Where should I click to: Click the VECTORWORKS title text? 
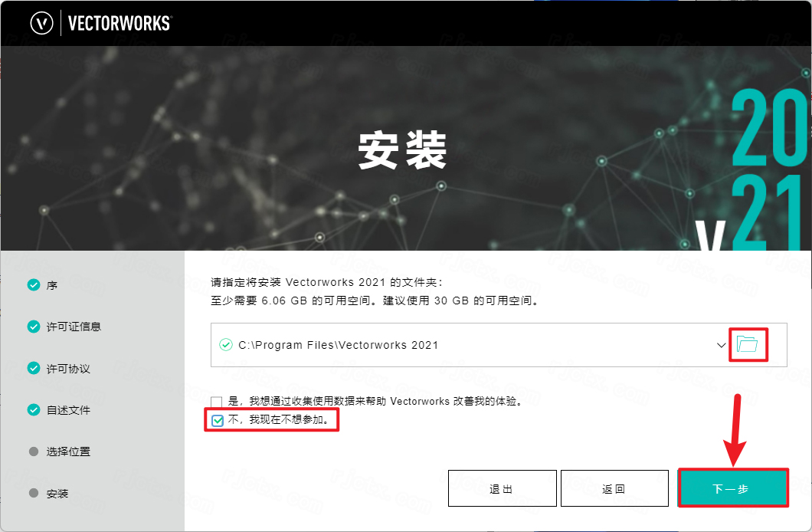120,23
